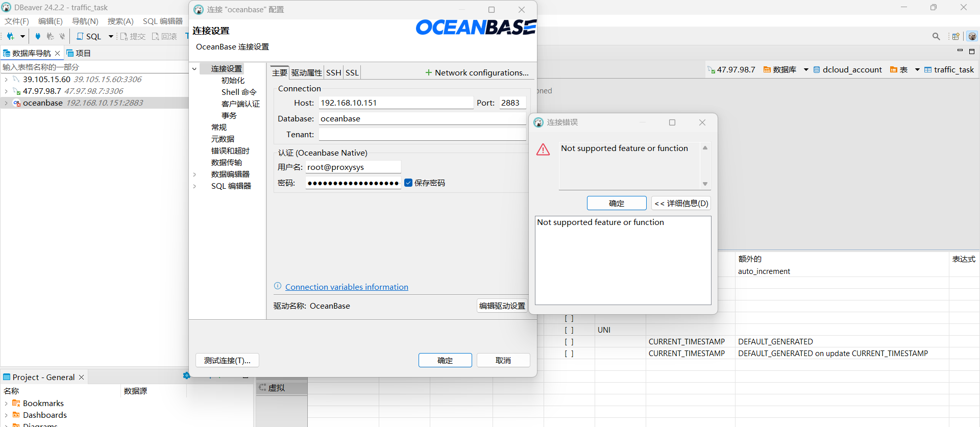This screenshot has width=980, height=427.
Task: Open the SQL button dropdown arrow
Action: [111, 36]
